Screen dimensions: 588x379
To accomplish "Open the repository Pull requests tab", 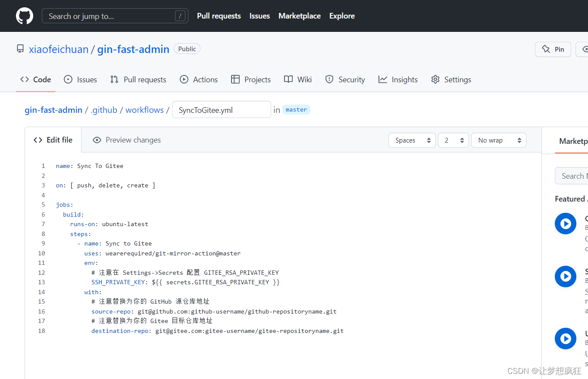I will 138,79.
